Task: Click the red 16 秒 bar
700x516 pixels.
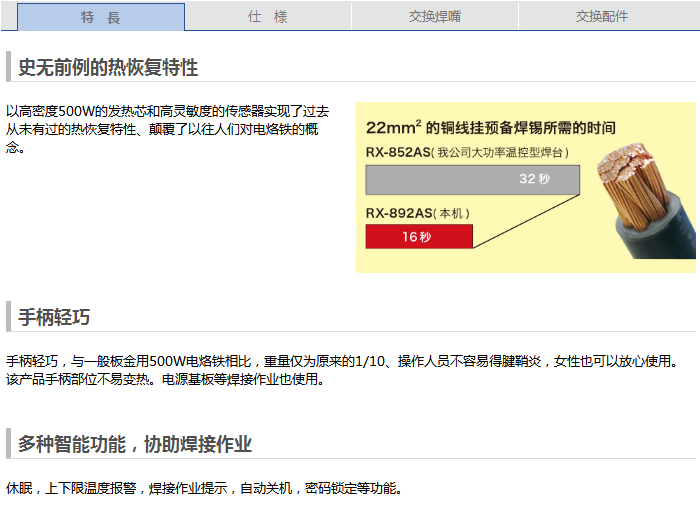Action: pyautogui.click(x=419, y=237)
